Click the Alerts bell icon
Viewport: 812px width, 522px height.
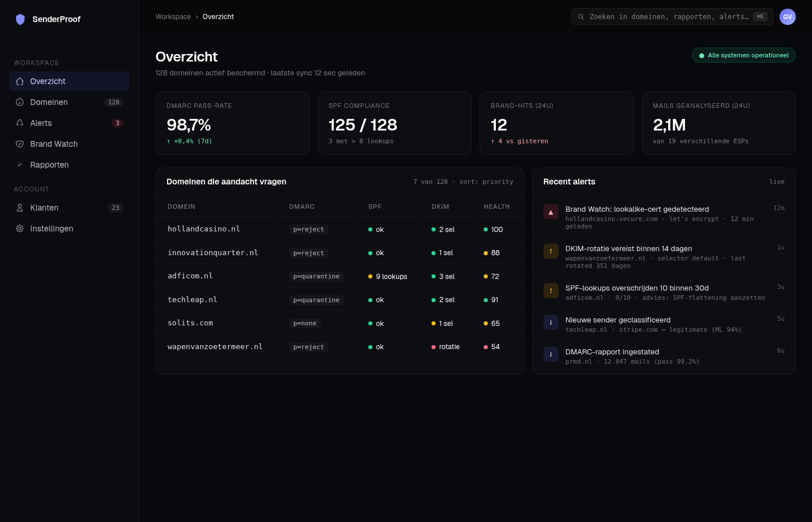click(x=20, y=123)
